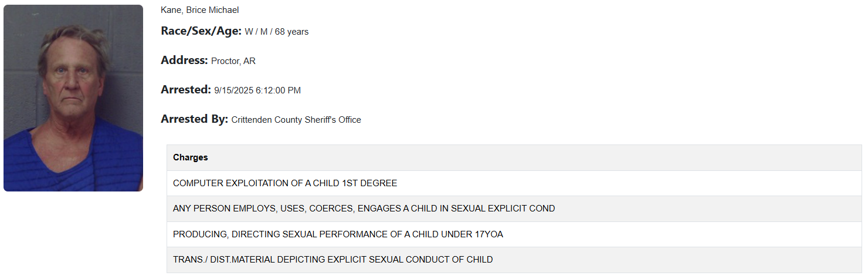Click Crittenden County Sheriff's Office text
868x279 pixels.
(296, 120)
